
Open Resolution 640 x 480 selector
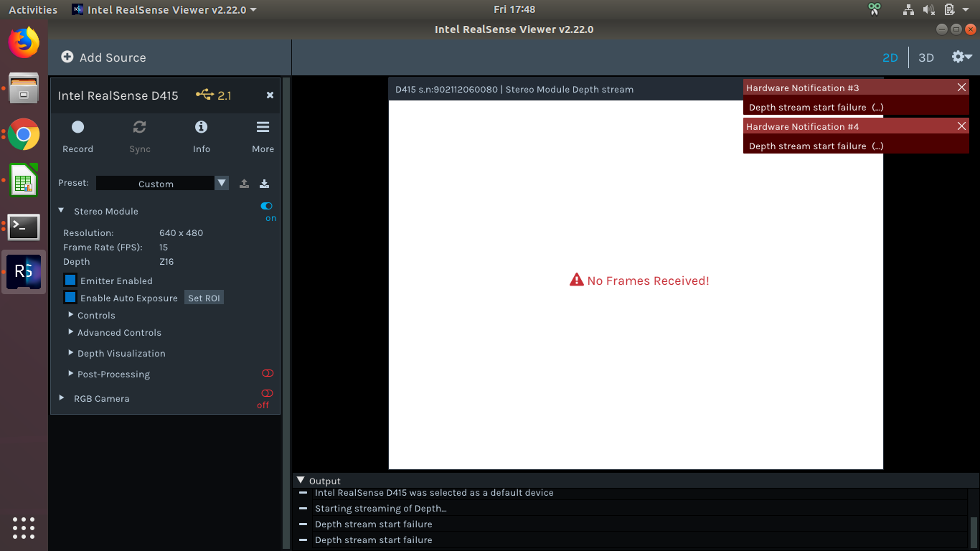click(x=181, y=233)
